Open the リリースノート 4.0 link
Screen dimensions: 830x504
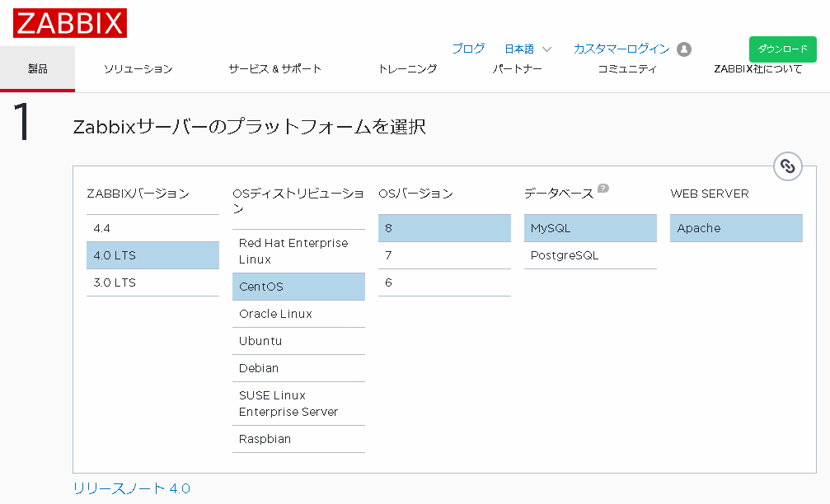131,488
